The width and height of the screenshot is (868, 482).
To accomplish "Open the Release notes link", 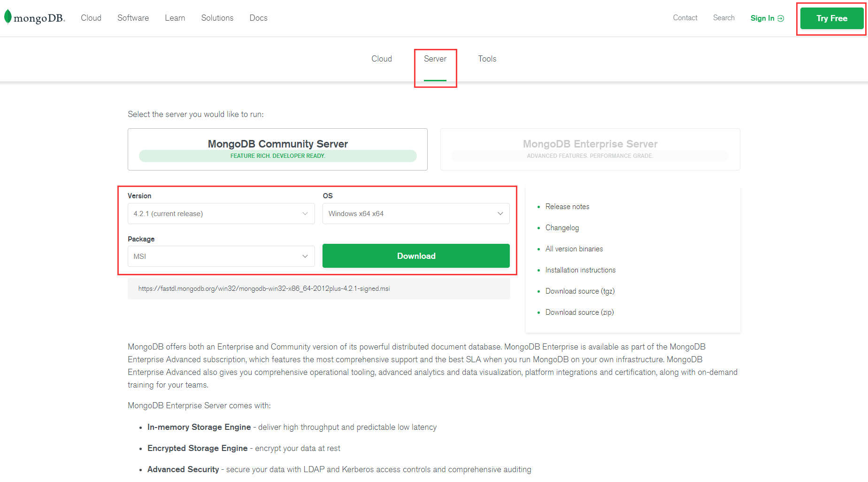I will (x=567, y=207).
